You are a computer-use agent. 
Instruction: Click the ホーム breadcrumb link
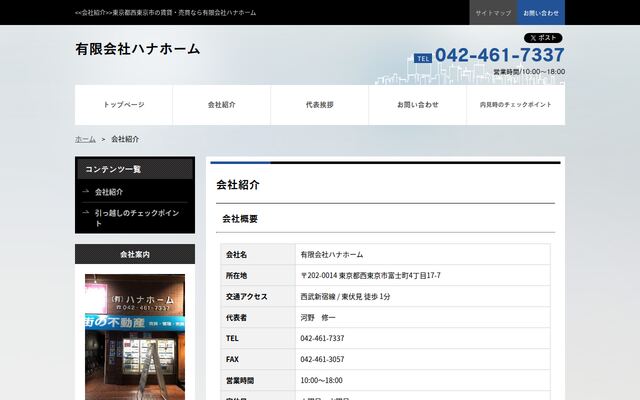[x=85, y=139]
